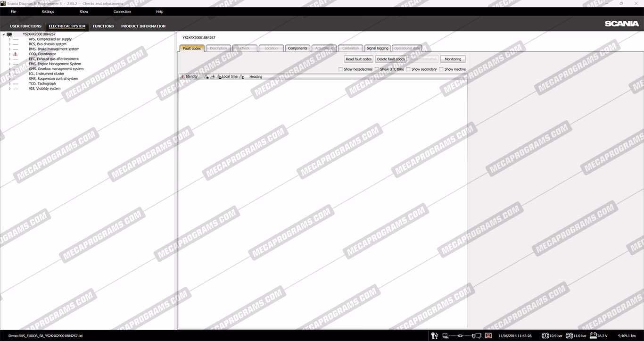Open the Settings menu

pyautogui.click(x=48, y=11)
